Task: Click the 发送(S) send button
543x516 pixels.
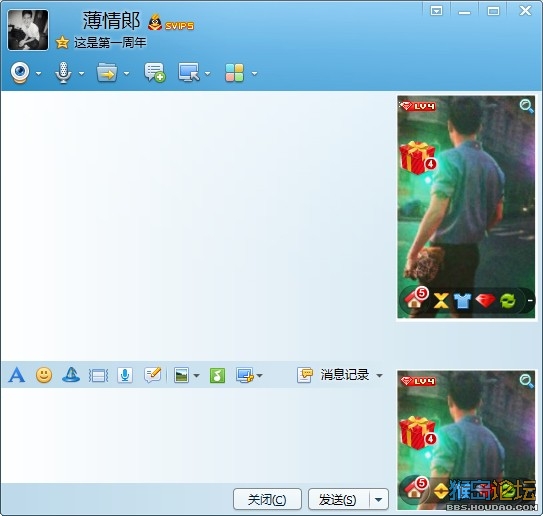Action: click(338, 499)
